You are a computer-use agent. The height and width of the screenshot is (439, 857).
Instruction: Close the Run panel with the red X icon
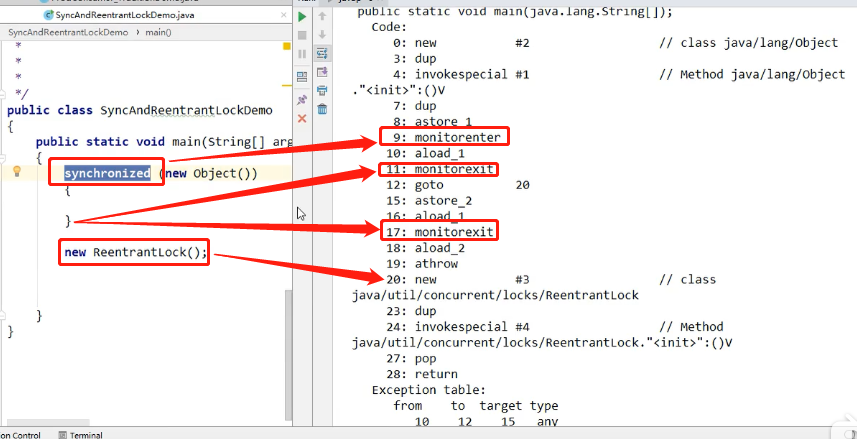[x=302, y=119]
